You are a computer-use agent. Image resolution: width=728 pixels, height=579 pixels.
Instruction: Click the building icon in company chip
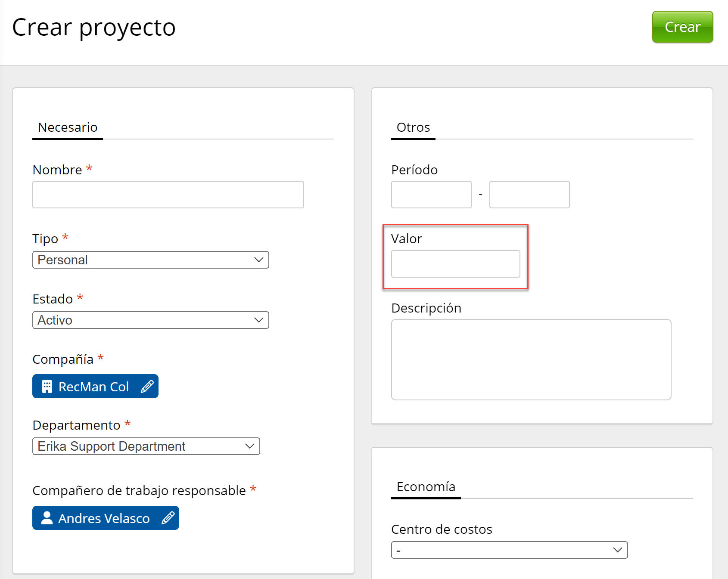click(47, 387)
